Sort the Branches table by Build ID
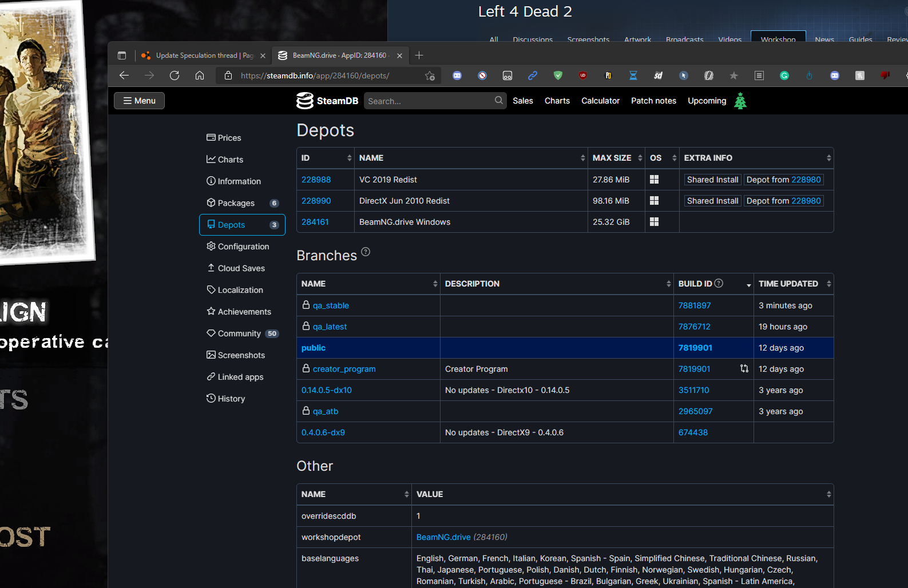908x588 pixels. 713,284
